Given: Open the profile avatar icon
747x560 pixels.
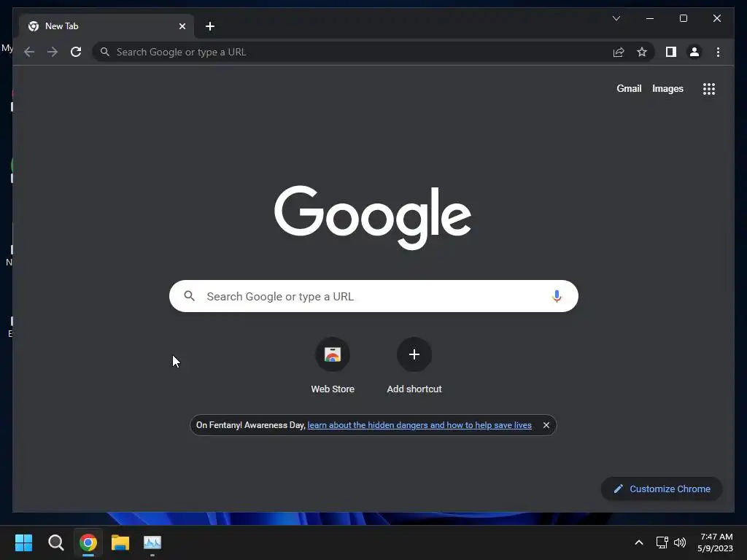Looking at the screenshot, I should pos(694,52).
